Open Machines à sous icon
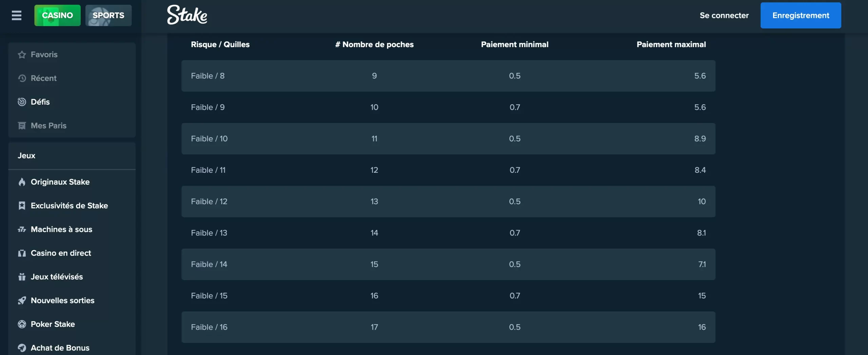868x355 pixels. pos(22,229)
